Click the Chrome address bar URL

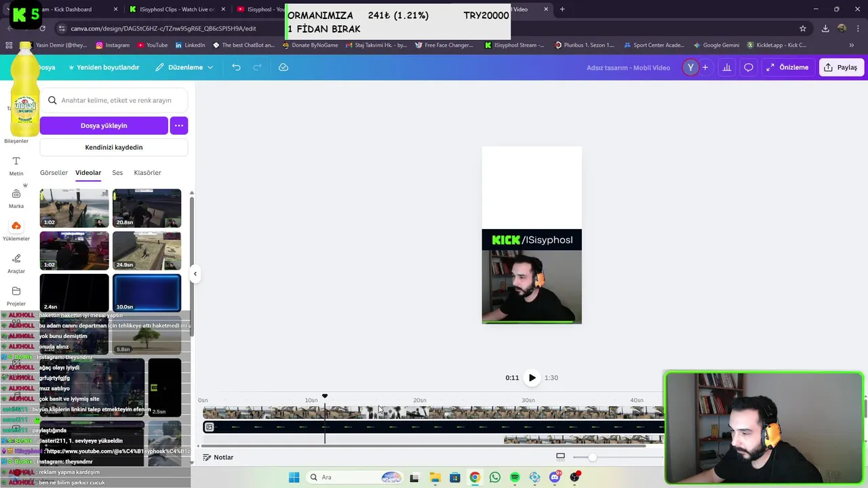point(163,28)
